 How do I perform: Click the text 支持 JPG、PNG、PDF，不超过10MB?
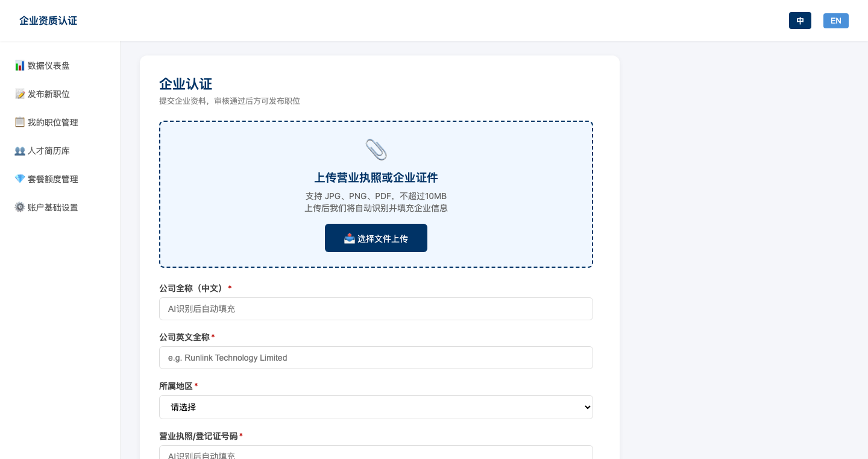coord(376,196)
